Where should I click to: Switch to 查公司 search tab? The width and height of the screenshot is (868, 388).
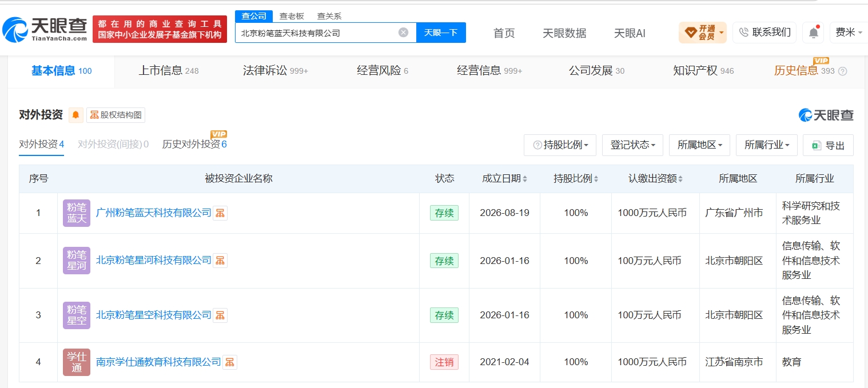tap(254, 16)
